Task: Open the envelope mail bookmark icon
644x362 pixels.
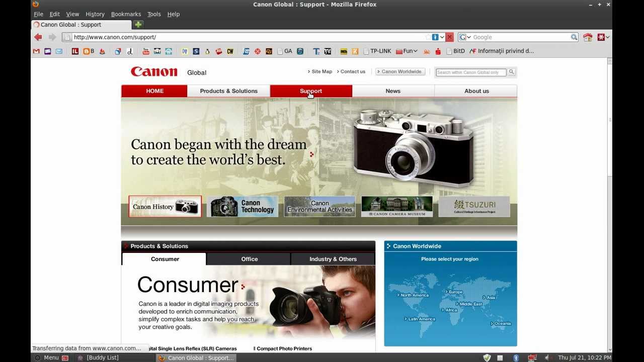Action: (x=59, y=51)
